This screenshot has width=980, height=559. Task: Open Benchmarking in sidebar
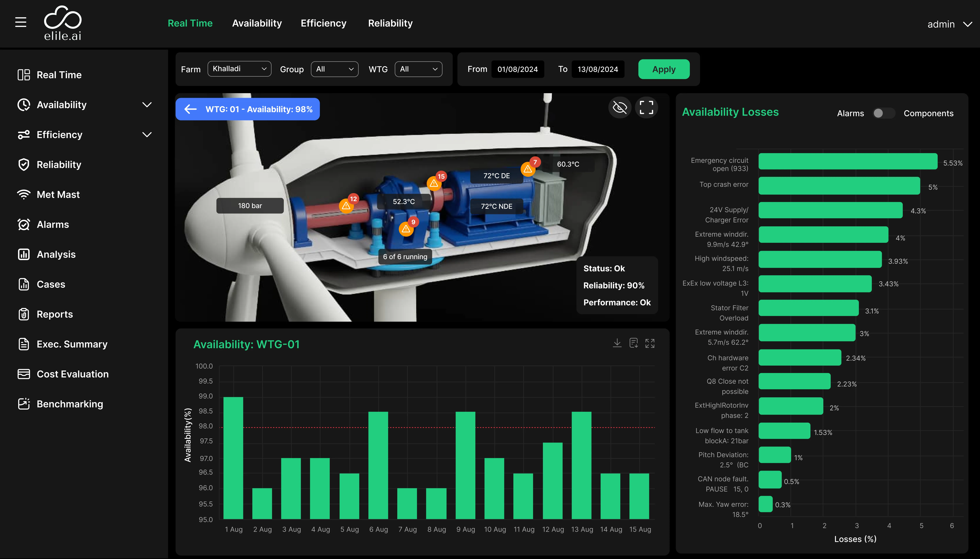[x=60, y=404]
